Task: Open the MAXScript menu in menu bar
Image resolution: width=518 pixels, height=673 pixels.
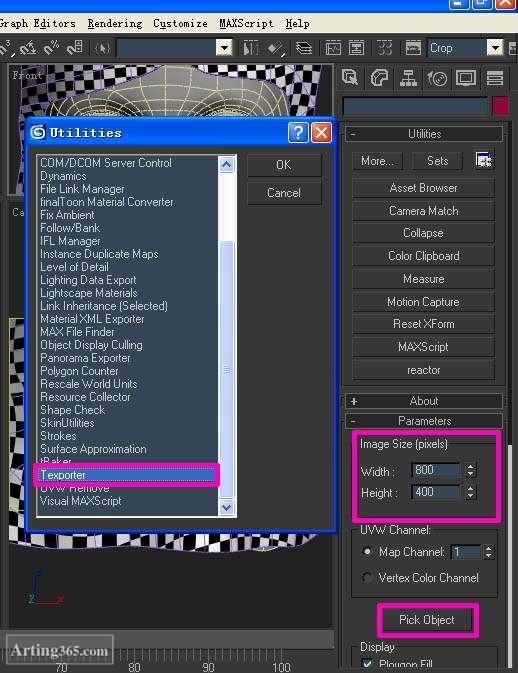Action: tap(246, 24)
